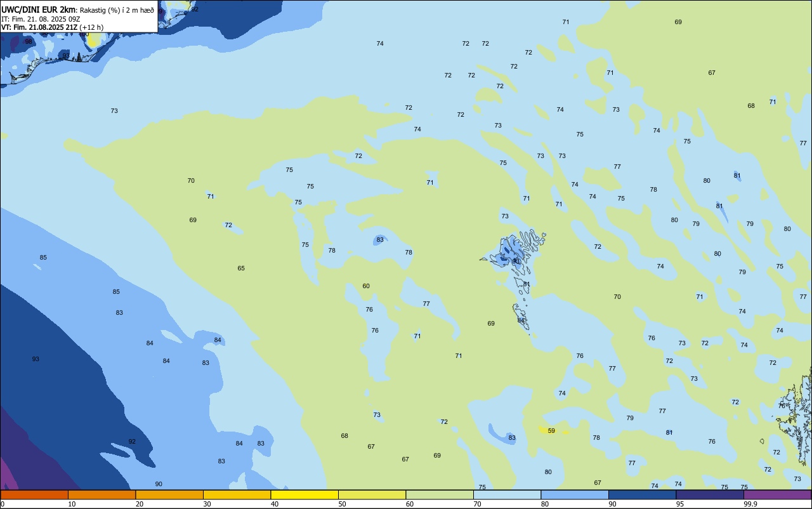812x509 pixels.
Task: Click the dark orange 0–10 legend swatch
Action: [34, 494]
